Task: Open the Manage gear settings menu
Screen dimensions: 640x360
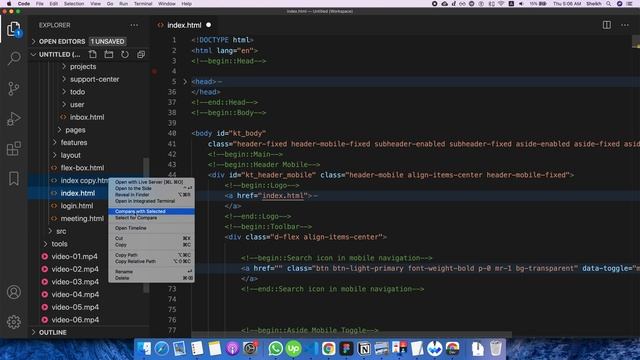Action: pyautogui.click(x=14, y=322)
